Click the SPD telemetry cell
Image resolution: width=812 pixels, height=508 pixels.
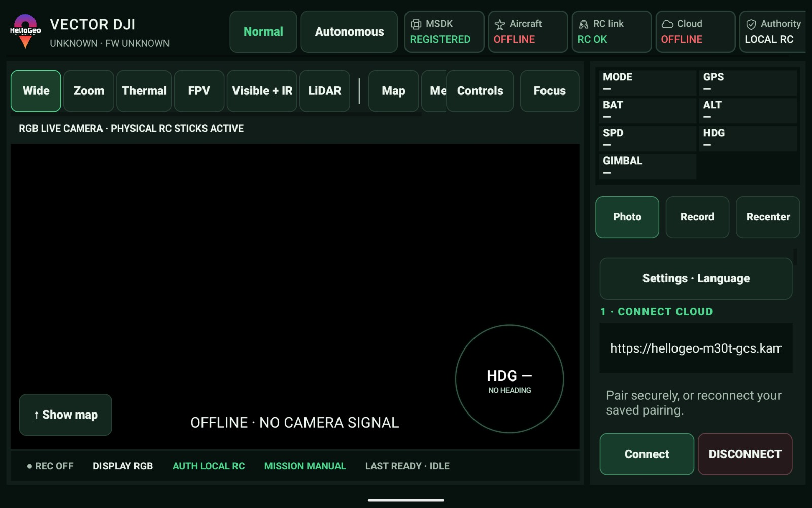647,138
